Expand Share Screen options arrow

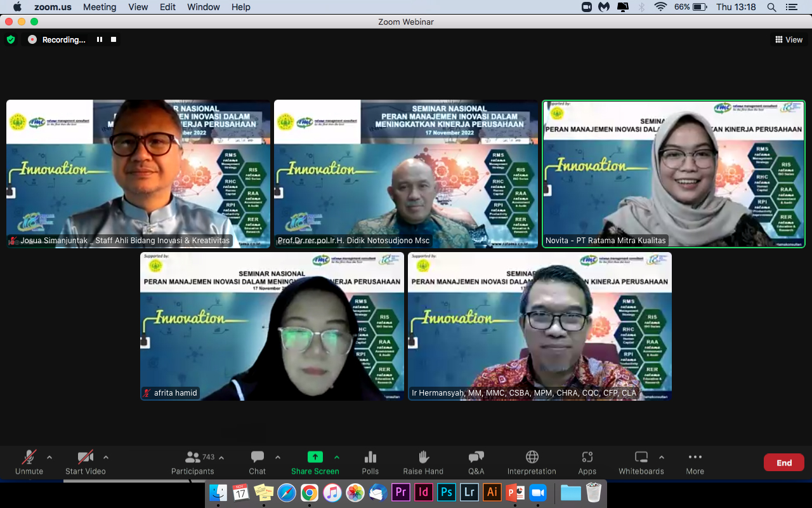pyautogui.click(x=337, y=457)
